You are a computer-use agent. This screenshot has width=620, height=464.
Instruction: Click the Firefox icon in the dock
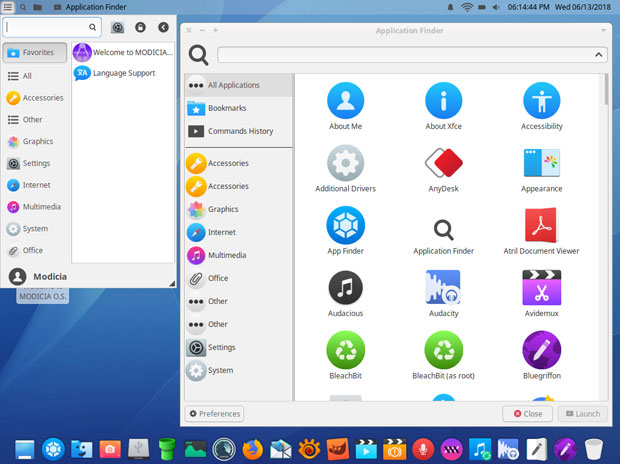(252, 449)
